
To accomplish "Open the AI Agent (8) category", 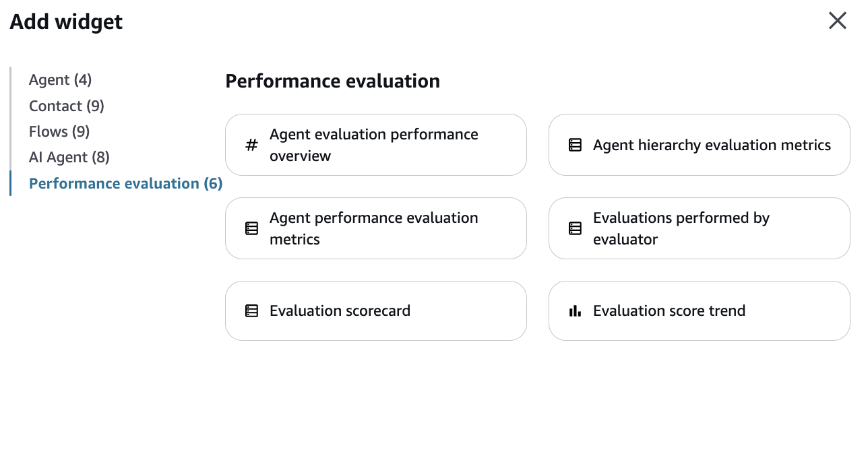I will pyautogui.click(x=68, y=157).
